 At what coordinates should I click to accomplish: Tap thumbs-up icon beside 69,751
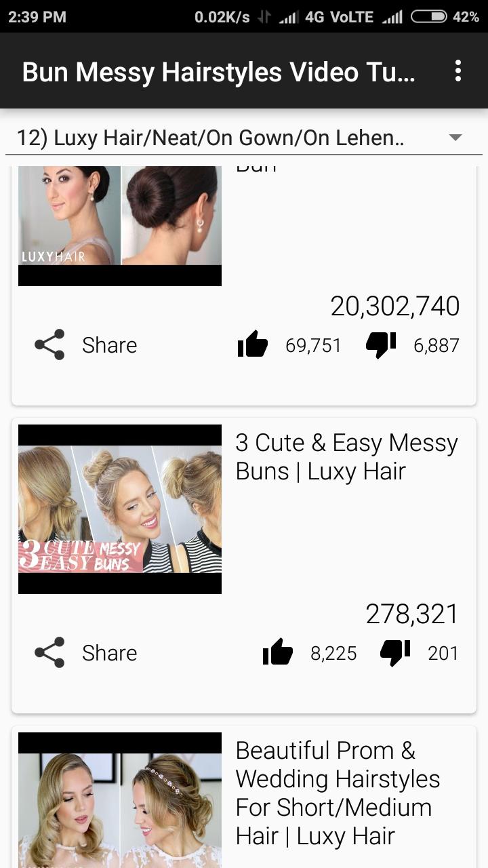pyautogui.click(x=253, y=344)
